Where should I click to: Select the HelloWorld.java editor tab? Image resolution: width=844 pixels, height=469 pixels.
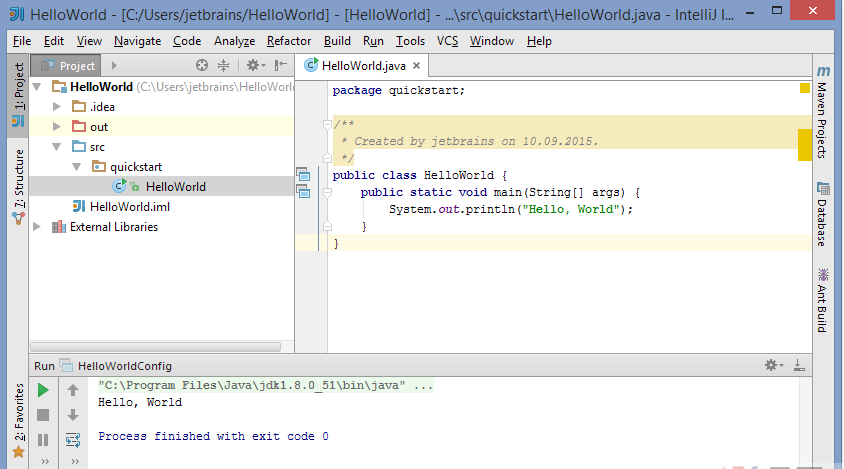tap(362, 66)
